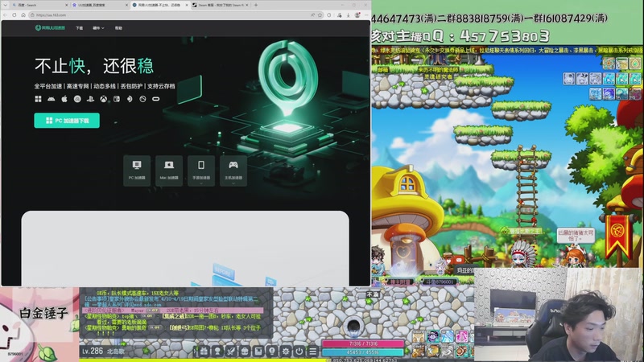Image resolution: width=644 pixels, height=362 pixels.
Task: Click the pink highlighted chat message
Action: pos(173,311)
